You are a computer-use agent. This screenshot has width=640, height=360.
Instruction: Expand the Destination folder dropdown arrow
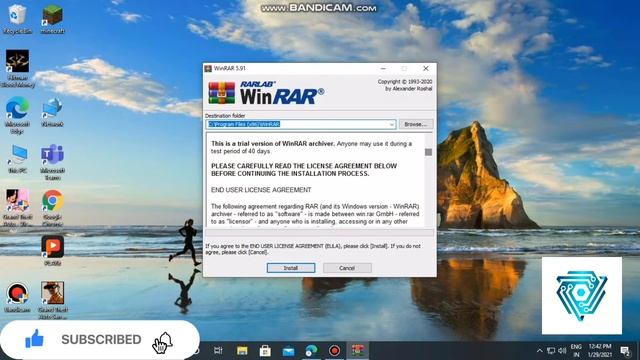[391, 124]
